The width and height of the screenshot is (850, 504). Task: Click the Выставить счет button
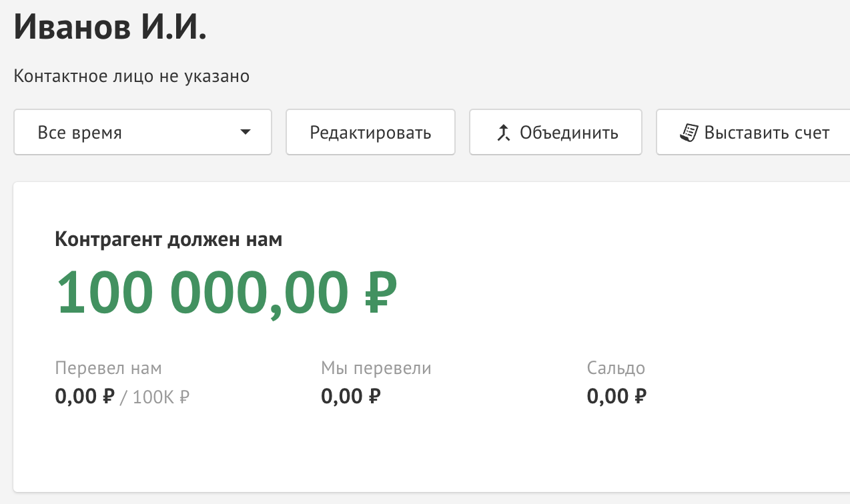[x=753, y=133]
